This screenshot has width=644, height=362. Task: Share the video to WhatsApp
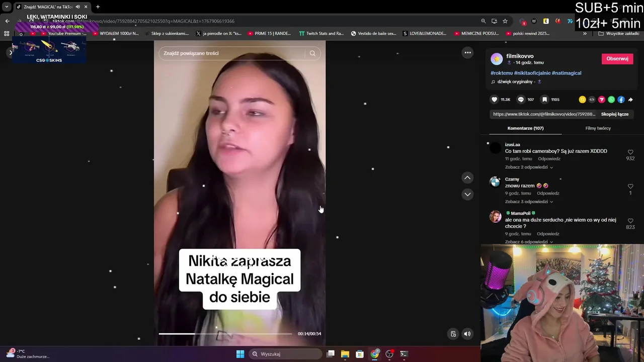tap(611, 100)
